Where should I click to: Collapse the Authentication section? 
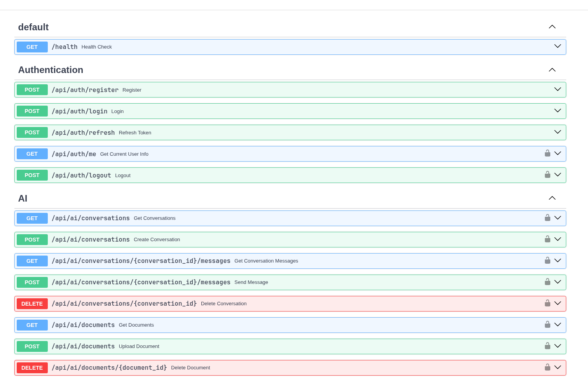[x=552, y=70]
